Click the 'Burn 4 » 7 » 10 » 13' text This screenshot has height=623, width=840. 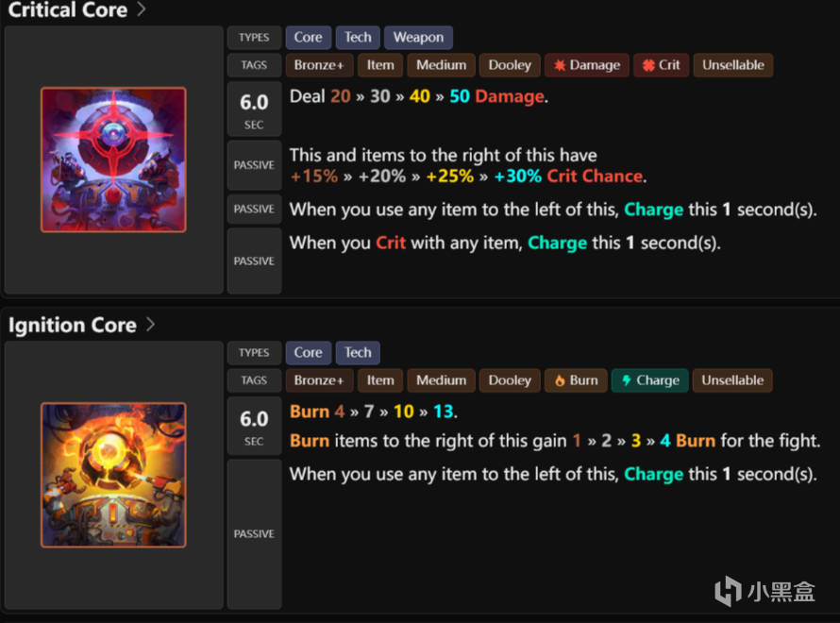tap(374, 412)
